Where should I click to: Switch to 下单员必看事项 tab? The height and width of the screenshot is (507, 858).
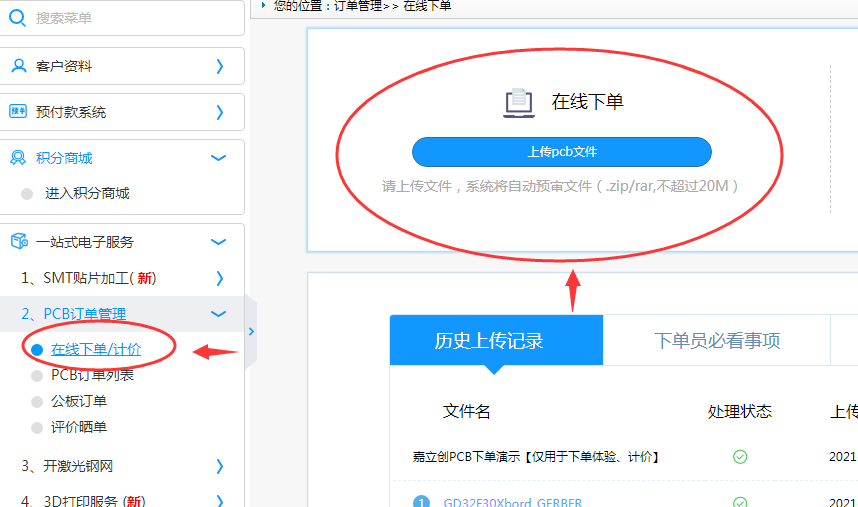[x=716, y=340]
